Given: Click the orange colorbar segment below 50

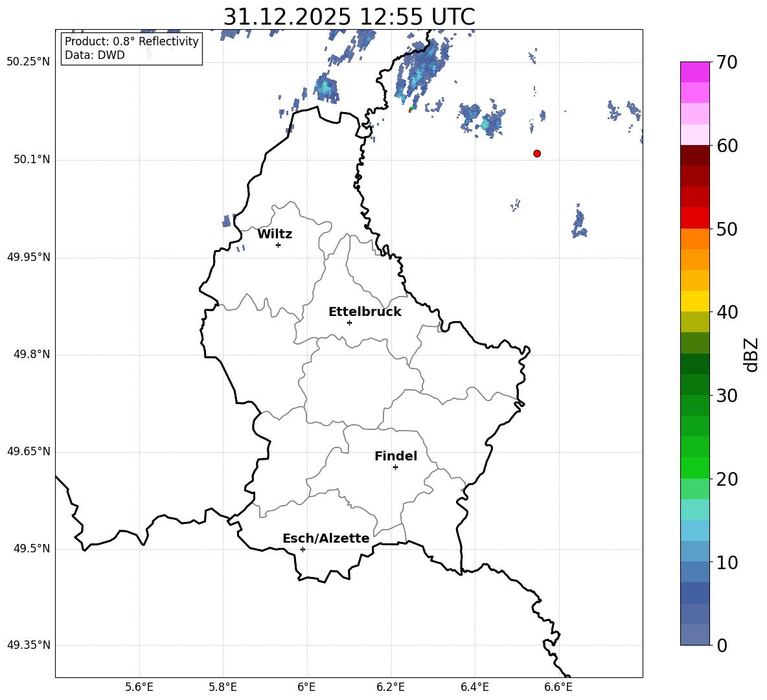Looking at the screenshot, I should coord(694,239).
